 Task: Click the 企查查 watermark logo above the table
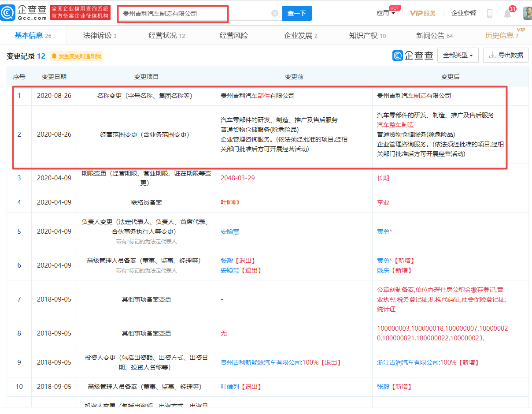point(413,55)
